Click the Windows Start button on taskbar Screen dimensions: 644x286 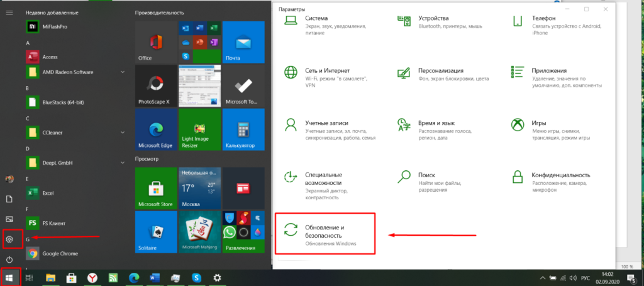point(10,277)
